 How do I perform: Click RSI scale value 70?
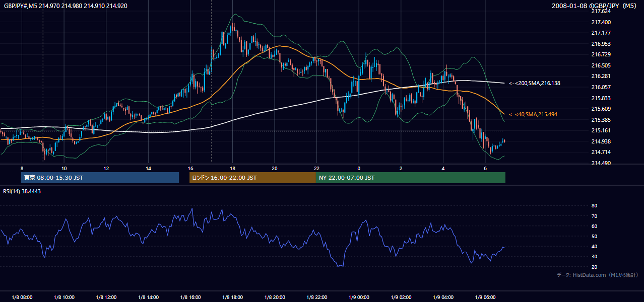tap(594, 216)
